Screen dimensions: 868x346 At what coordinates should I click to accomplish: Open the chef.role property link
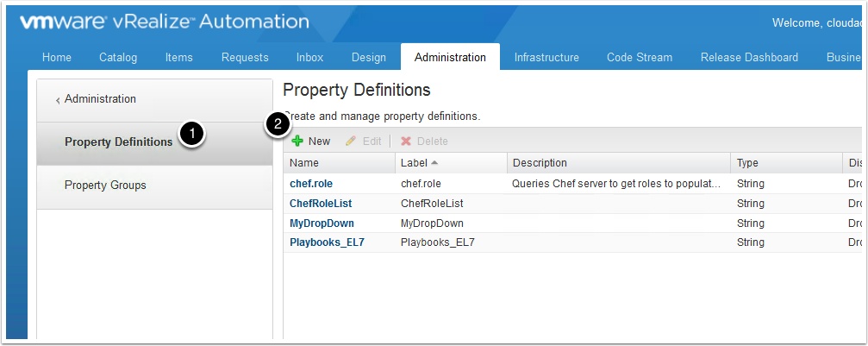point(311,184)
